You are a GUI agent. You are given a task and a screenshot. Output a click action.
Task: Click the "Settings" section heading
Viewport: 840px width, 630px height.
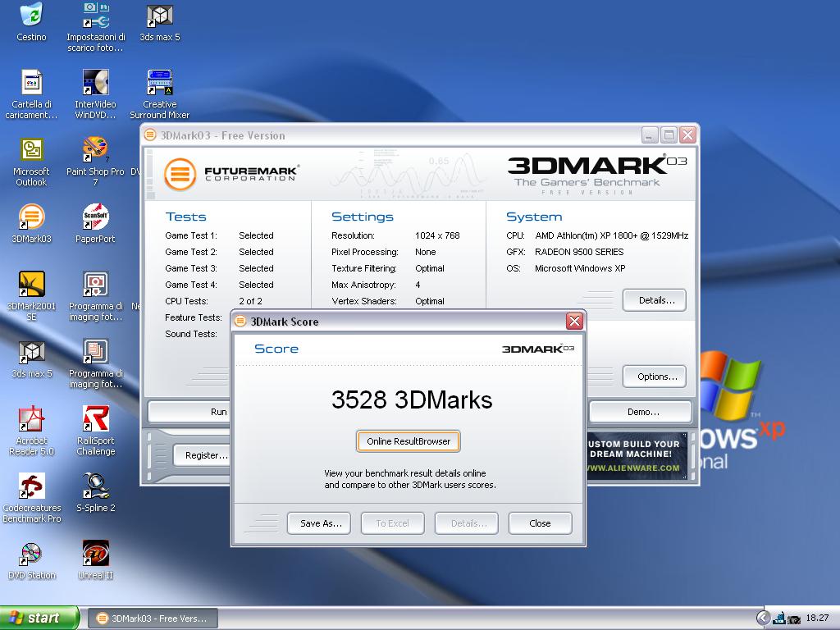363,217
